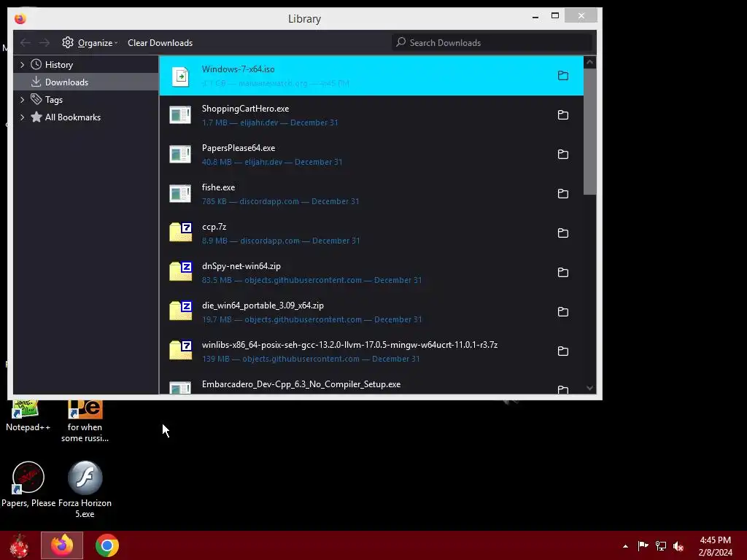The image size is (747, 560).
Task: Click the ccp.7z archive icon
Action: click(x=181, y=233)
